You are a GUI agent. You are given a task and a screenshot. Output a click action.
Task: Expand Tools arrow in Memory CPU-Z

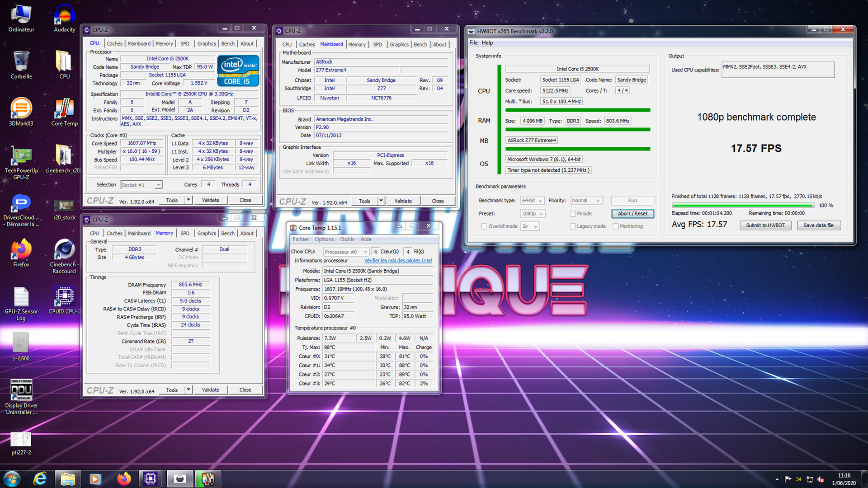(189, 390)
